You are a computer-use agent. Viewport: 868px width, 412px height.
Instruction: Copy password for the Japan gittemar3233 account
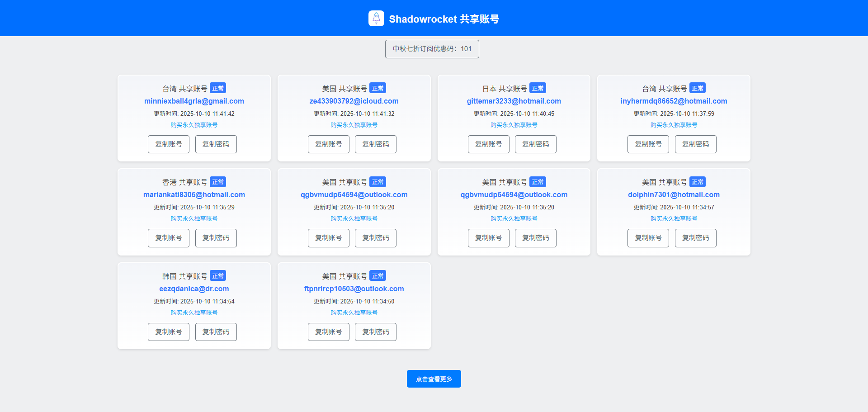tap(535, 144)
